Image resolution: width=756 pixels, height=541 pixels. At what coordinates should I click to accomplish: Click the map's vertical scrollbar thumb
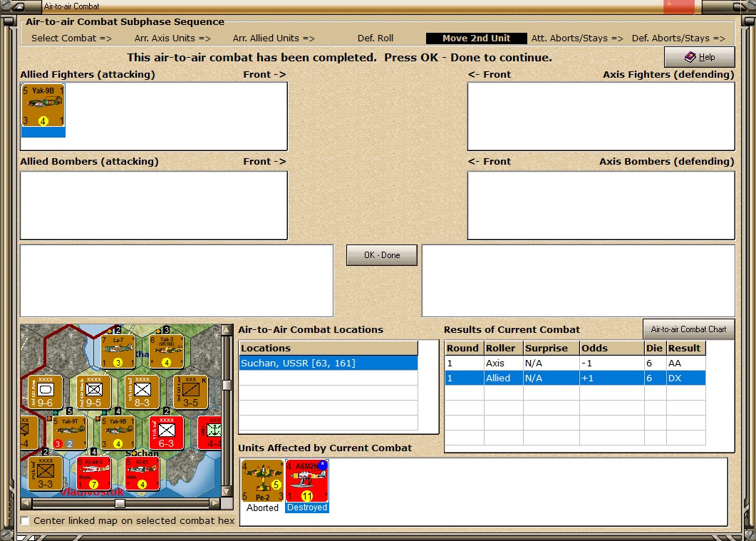(226, 385)
